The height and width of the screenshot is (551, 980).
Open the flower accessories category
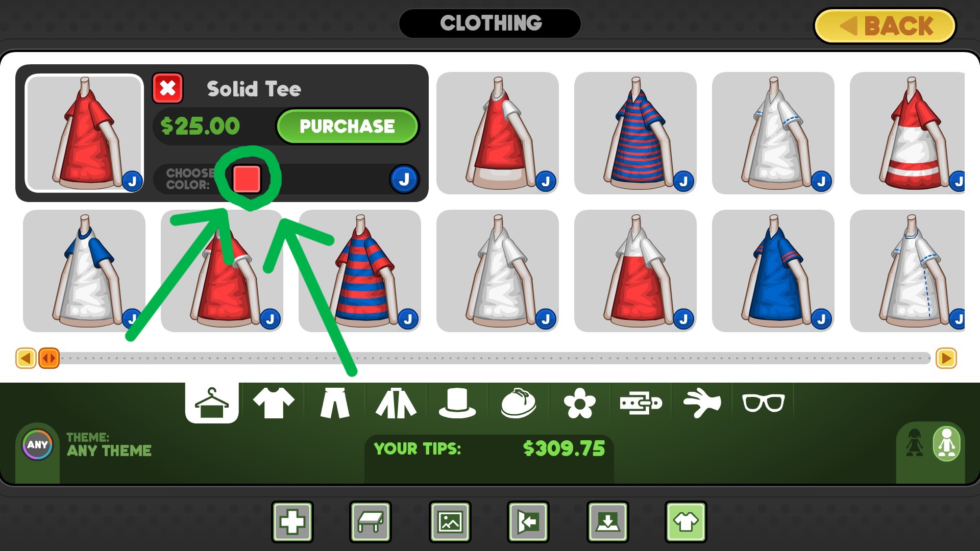pyautogui.click(x=580, y=403)
